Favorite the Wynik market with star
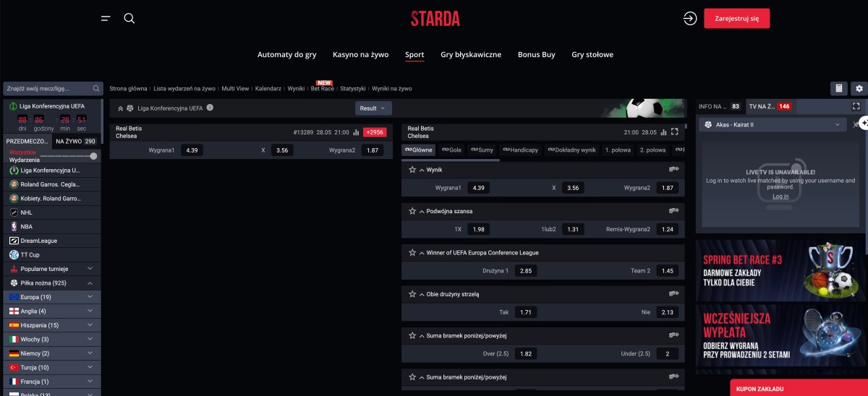 412,170
